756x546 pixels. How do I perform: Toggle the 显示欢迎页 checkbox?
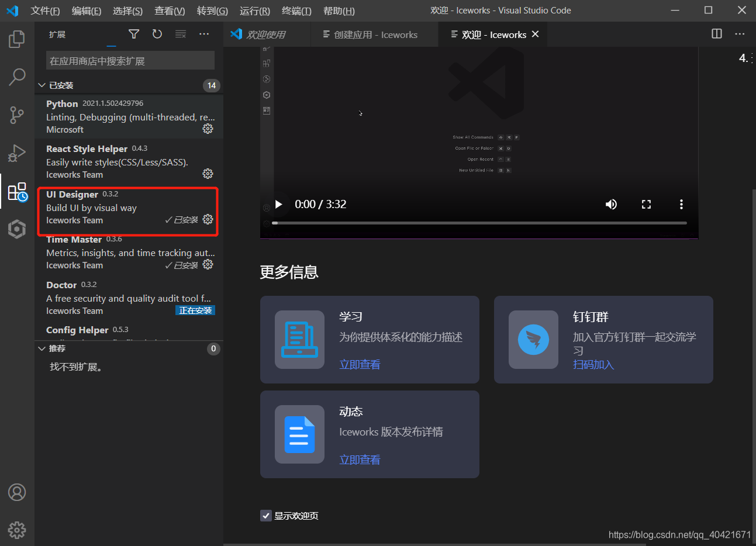(x=266, y=516)
